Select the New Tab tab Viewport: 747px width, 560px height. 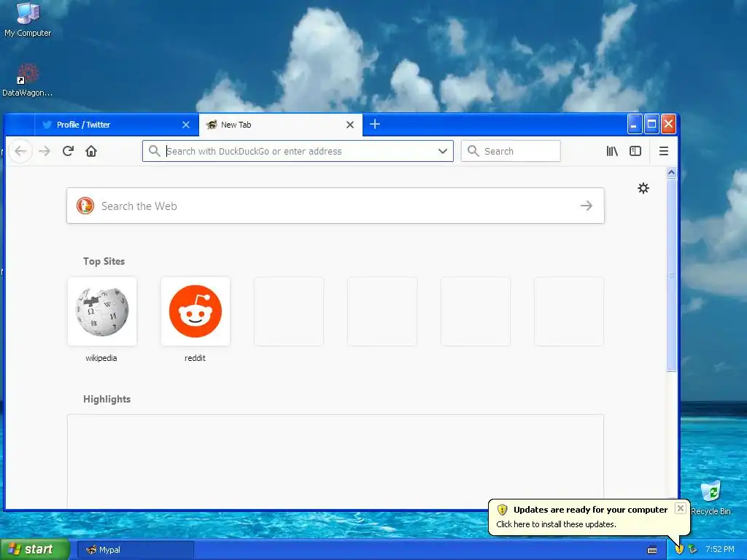coord(280,125)
